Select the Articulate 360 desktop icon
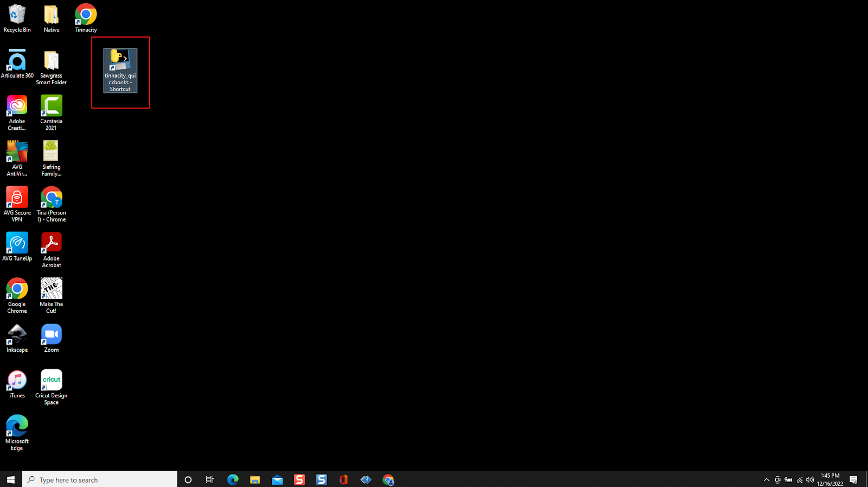The image size is (868, 487). (x=17, y=64)
